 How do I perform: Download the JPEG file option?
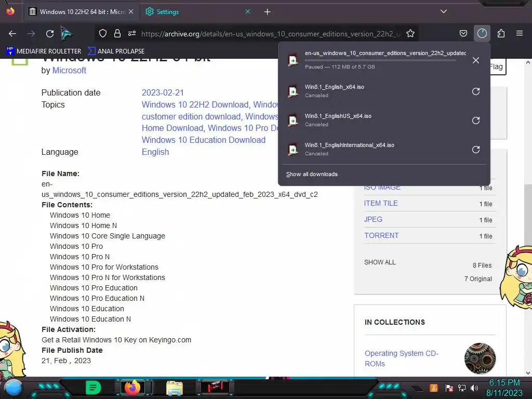[373, 220]
